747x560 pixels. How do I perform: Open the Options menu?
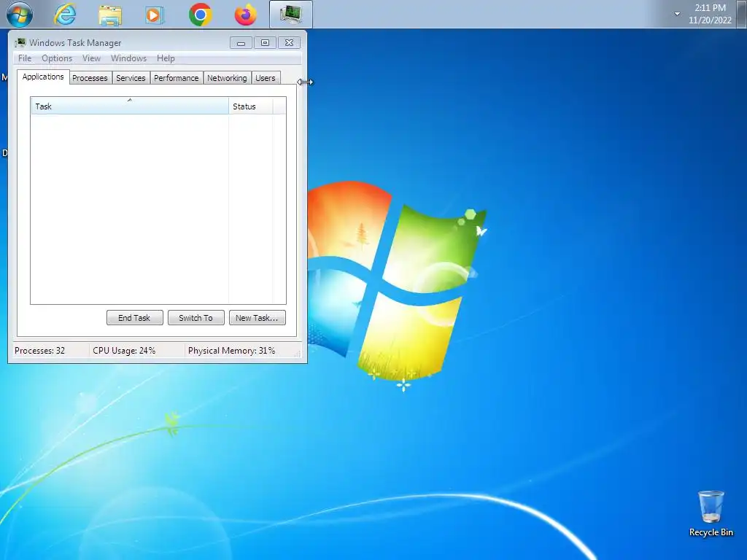coord(57,58)
